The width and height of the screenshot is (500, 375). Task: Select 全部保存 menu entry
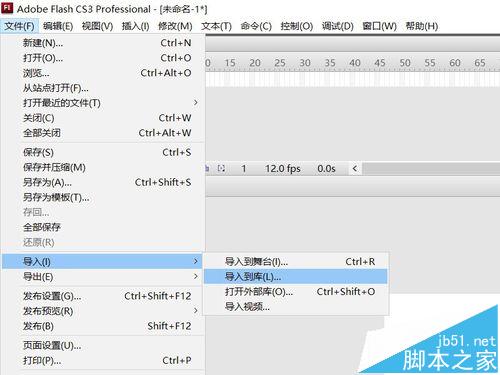tap(103, 227)
